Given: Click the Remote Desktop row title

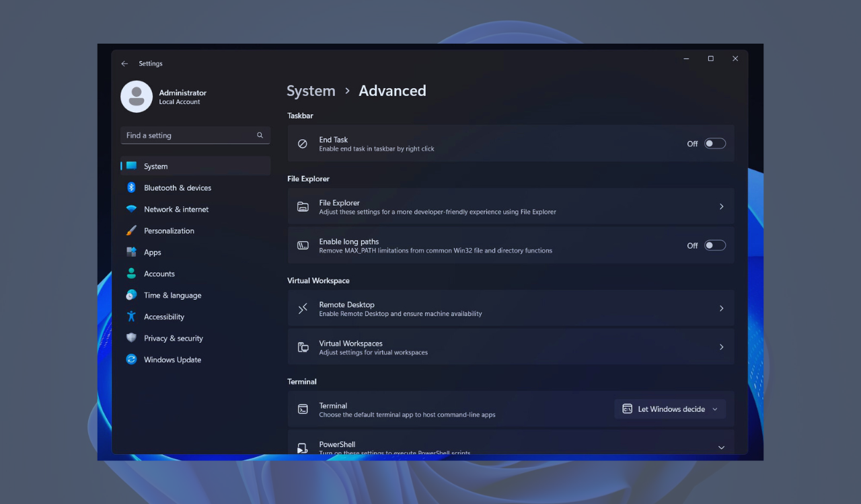Looking at the screenshot, I should 346,304.
